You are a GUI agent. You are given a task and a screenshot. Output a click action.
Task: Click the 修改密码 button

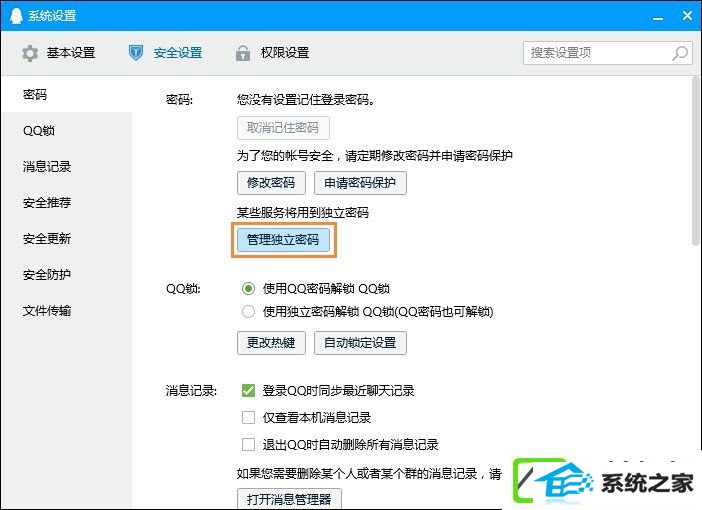point(271,183)
